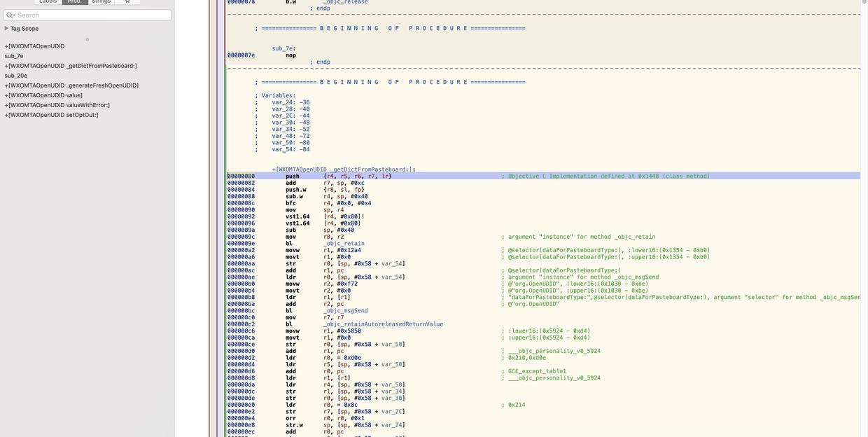Click the var_34: -52 variable line
This screenshot has width=868, height=437.
coord(282,129)
